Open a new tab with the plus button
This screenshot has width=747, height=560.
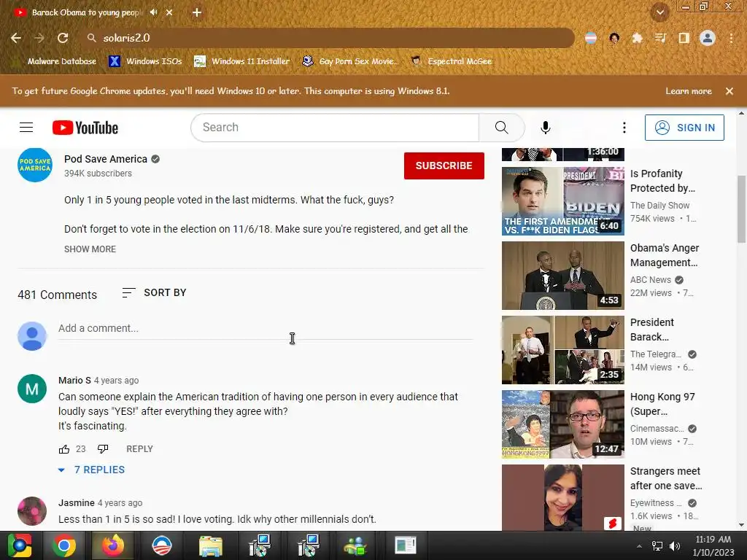pos(197,12)
